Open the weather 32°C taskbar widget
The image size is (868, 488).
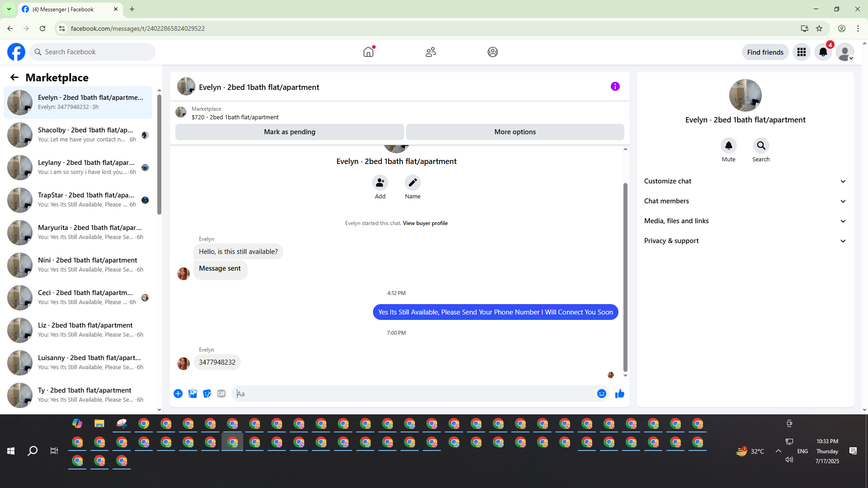pos(750,451)
